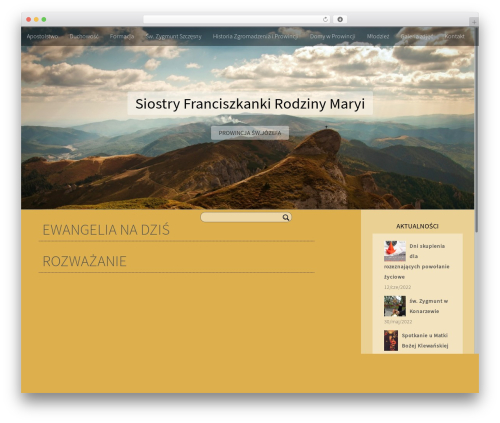Viewport: 500px width, 423px height.
Task: Open the Domy w Prowincji menu item
Action: pos(332,36)
